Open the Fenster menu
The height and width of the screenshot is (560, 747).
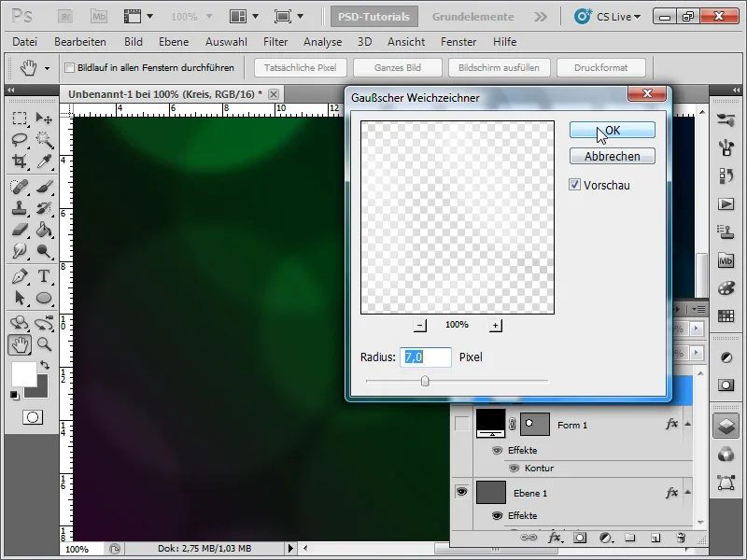[x=458, y=42]
